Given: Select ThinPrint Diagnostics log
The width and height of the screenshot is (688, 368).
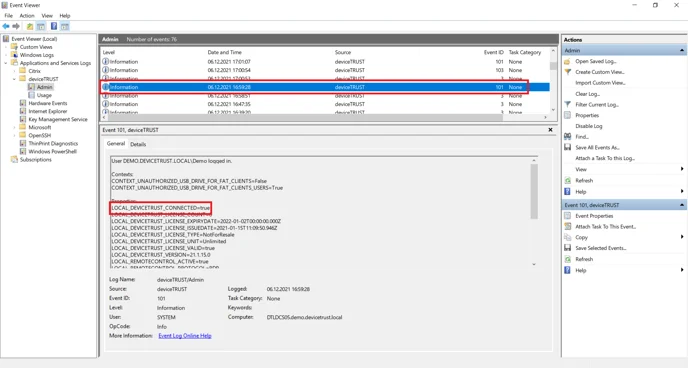Looking at the screenshot, I should [x=53, y=143].
